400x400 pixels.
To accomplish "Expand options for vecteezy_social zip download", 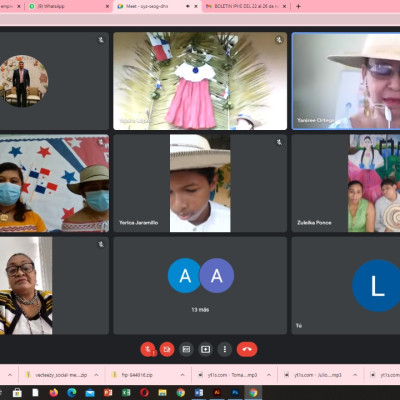I will click(x=96, y=375).
